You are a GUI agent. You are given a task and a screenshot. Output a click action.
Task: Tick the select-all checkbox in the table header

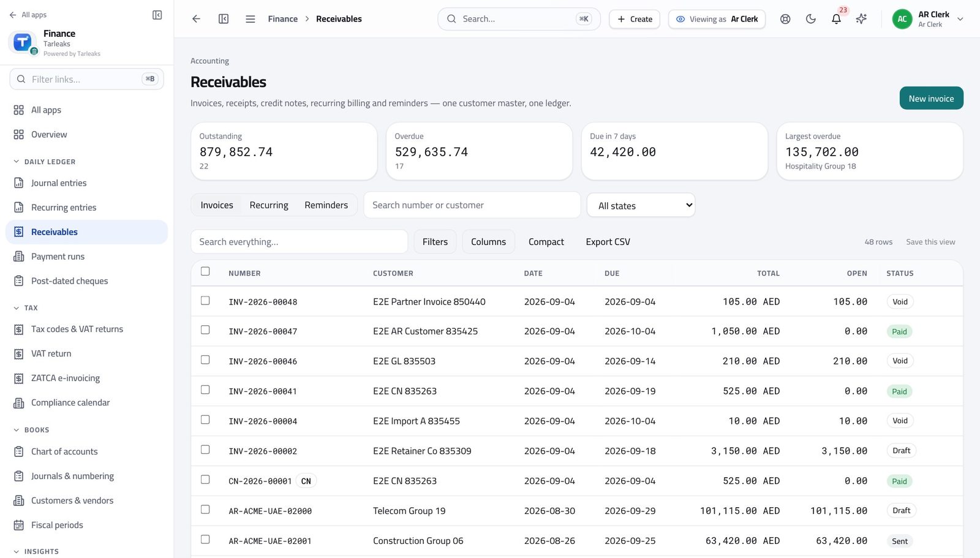pos(205,271)
